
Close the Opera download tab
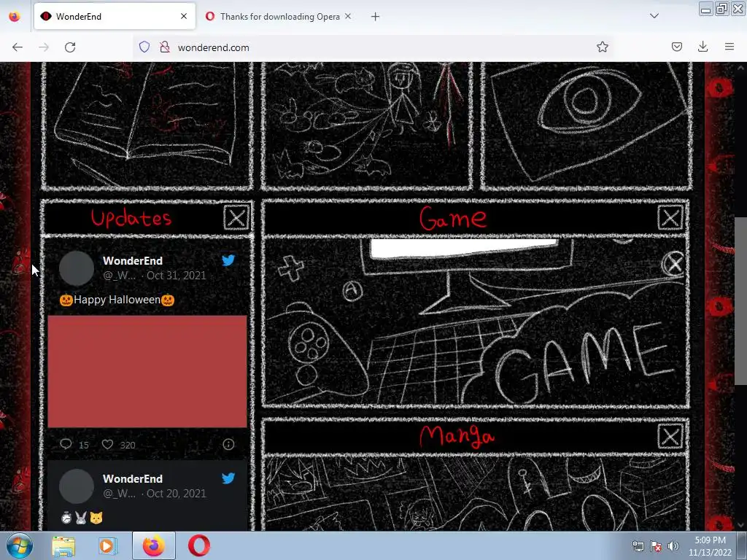coord(348,16)
